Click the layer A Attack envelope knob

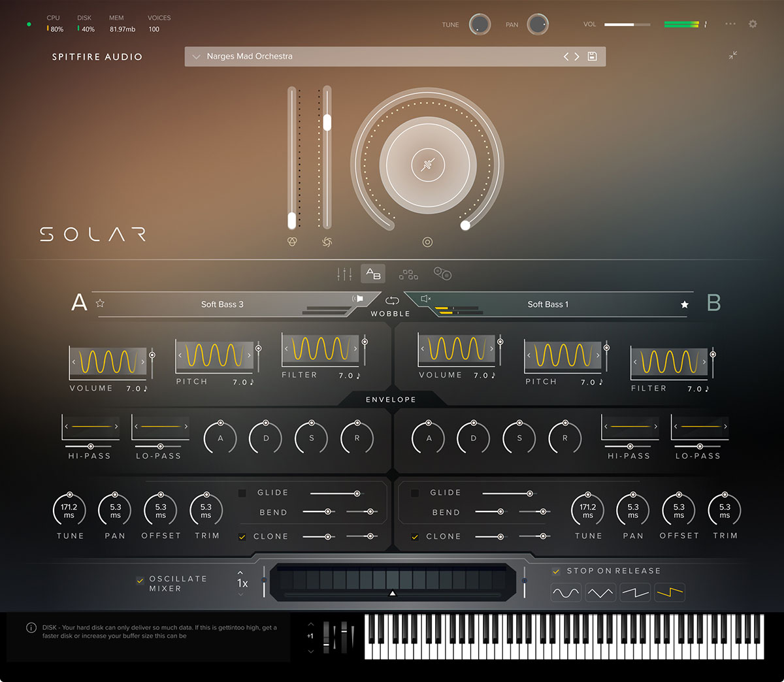click(220, 438)
